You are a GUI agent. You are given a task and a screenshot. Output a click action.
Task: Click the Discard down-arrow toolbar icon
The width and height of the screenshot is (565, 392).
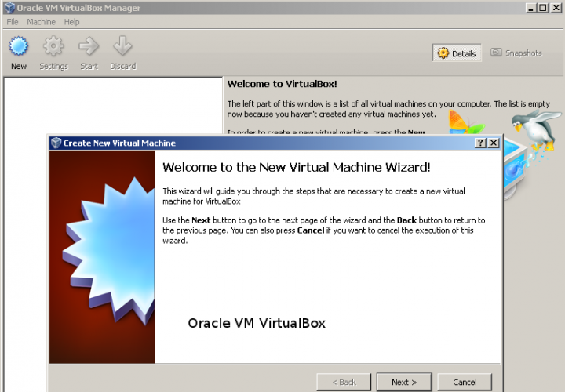point(122,48)
